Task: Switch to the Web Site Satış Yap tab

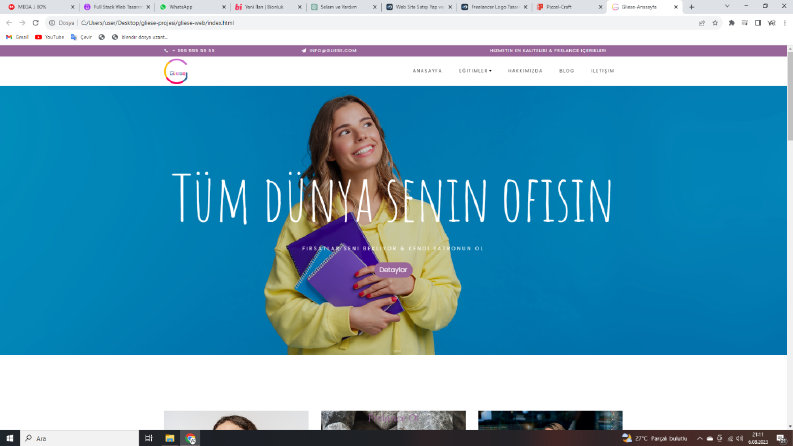Action: pyautogui.click(x=419, y=7)
